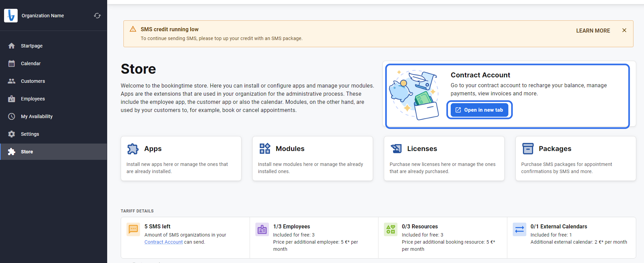
Task: Click the Licenses icon
Action: pyautogui.click(x=396, y=149)
